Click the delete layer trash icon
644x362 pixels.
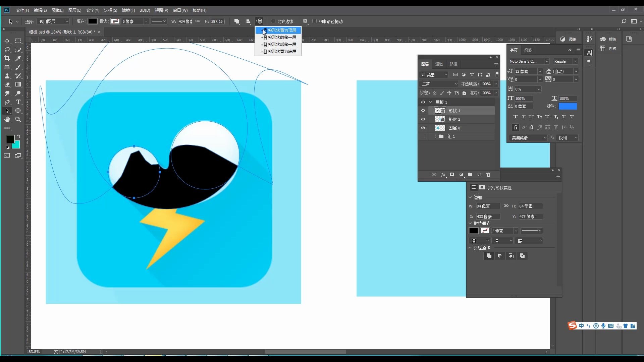coord(488,175)
